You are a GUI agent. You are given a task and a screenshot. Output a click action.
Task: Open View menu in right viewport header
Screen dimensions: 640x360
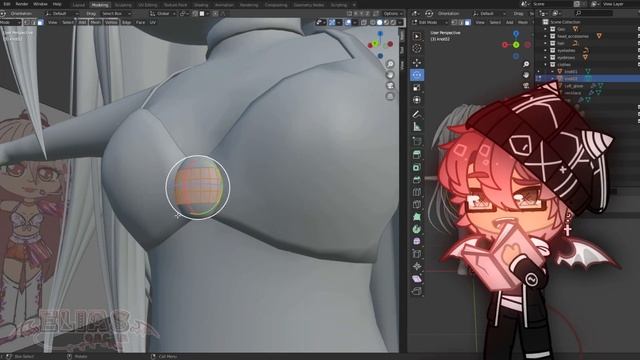[x=480, y=22]
